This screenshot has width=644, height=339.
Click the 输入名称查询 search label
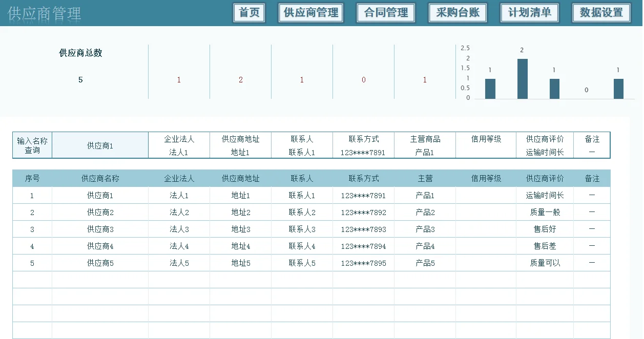click(x=31, y=145)
